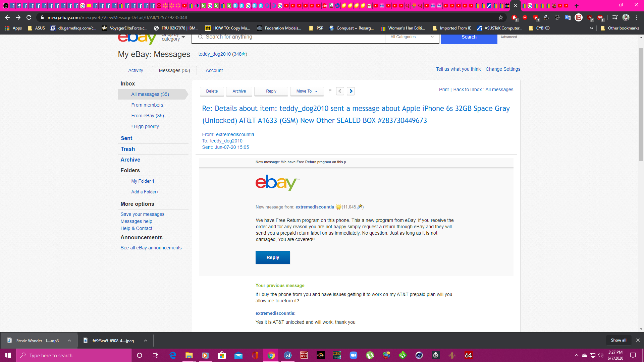Bookmark this page with star icon
This screenshot has width=644, height=362.
click(x=501, y=17)
